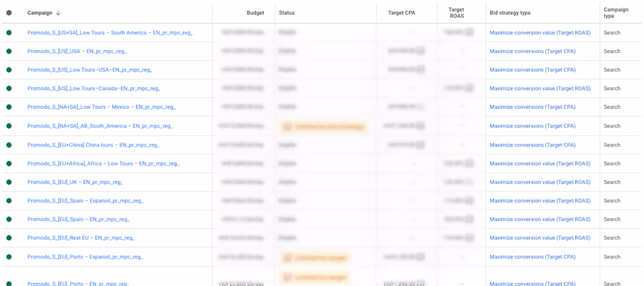Viewport: 644px width, 286px height.
Task: Open campaign Low Tours – South America
Action: [x=110, y=33]
